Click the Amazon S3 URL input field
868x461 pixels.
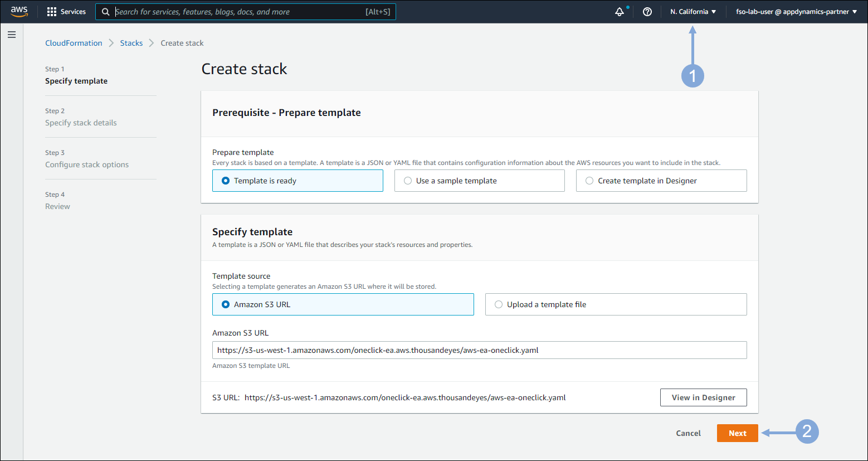(479, 350)
